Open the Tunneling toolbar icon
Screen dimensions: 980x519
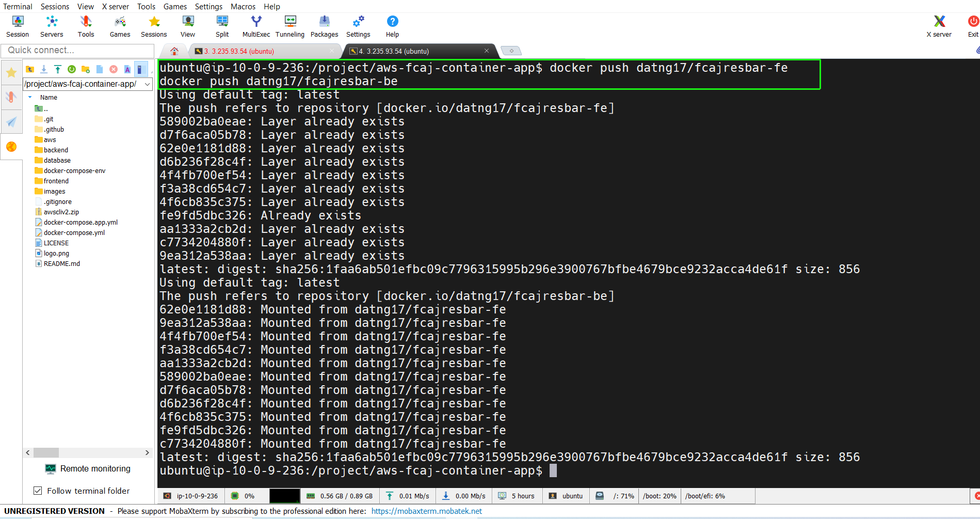(x=290, y=26)
